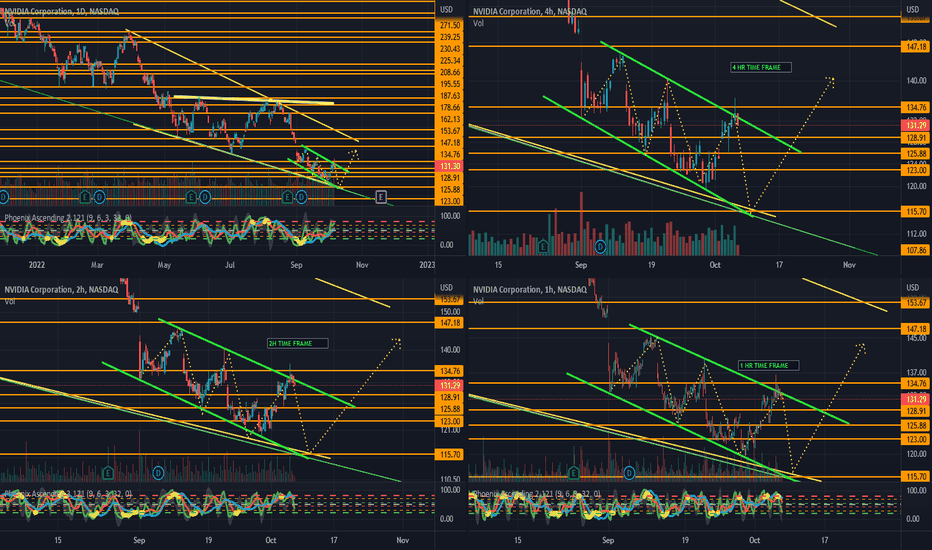Viewport: 932px width, 550px height.
Task: Click the 153.67 price level label in 2h chart
Action: pyautogui.click(x=450, y=299)
